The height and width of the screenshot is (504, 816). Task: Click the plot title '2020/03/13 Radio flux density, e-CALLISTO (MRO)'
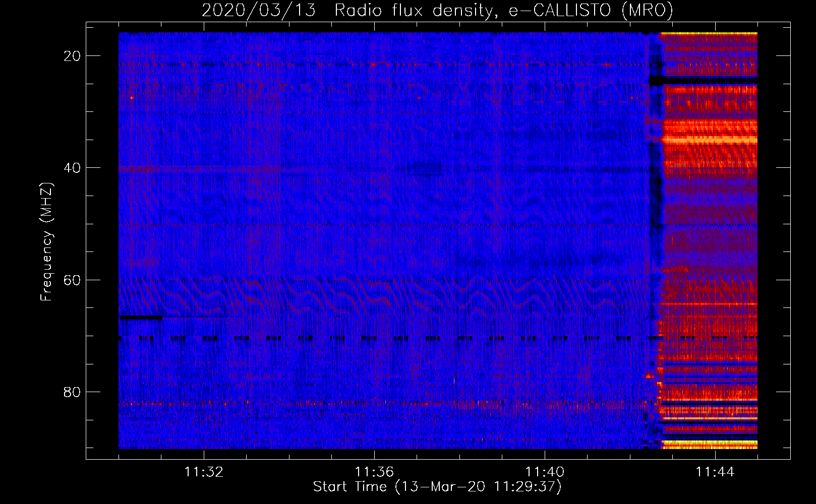(x=437, y=10)
